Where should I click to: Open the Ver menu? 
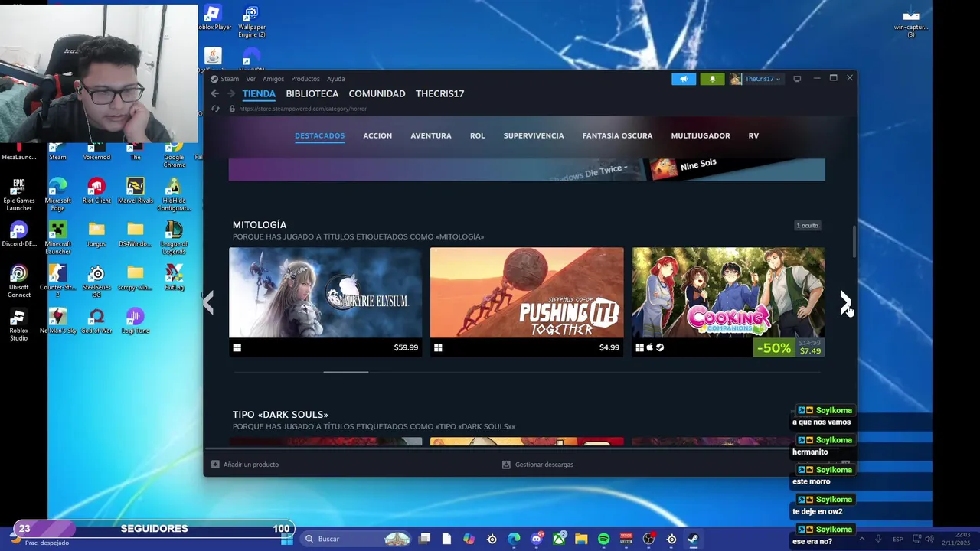click(x=250, y=79)
